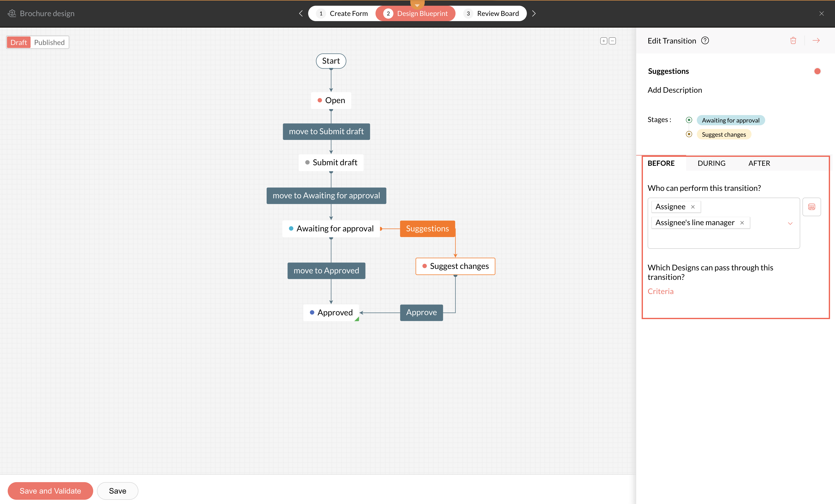Collapse panel with right arrow icon
Screen dimensions: 835x504
tap(816, 41)
